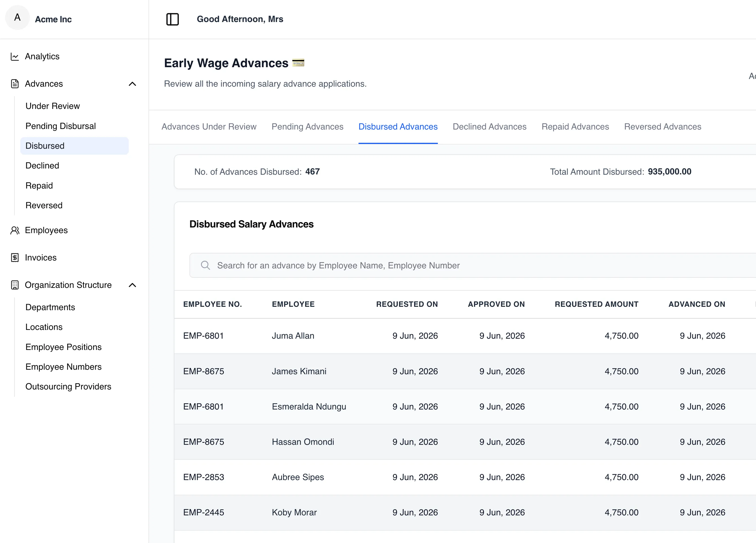Select Disbursed in the sidebar

click(x=74, y=146)
